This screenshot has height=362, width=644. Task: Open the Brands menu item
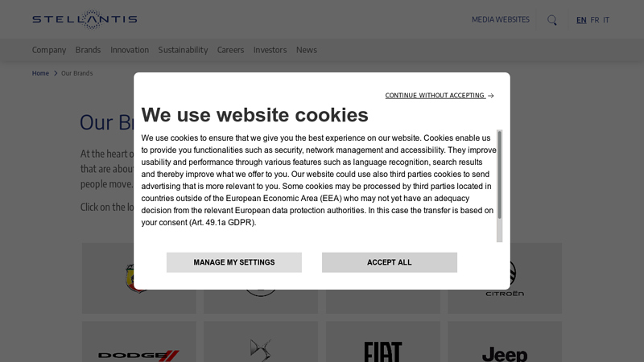coord(88,50)
